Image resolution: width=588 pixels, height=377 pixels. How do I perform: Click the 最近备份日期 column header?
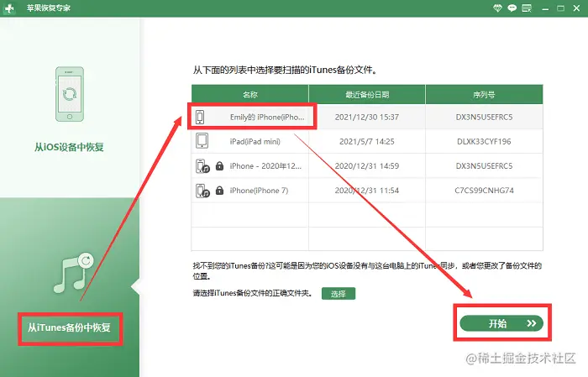point(367,94)
